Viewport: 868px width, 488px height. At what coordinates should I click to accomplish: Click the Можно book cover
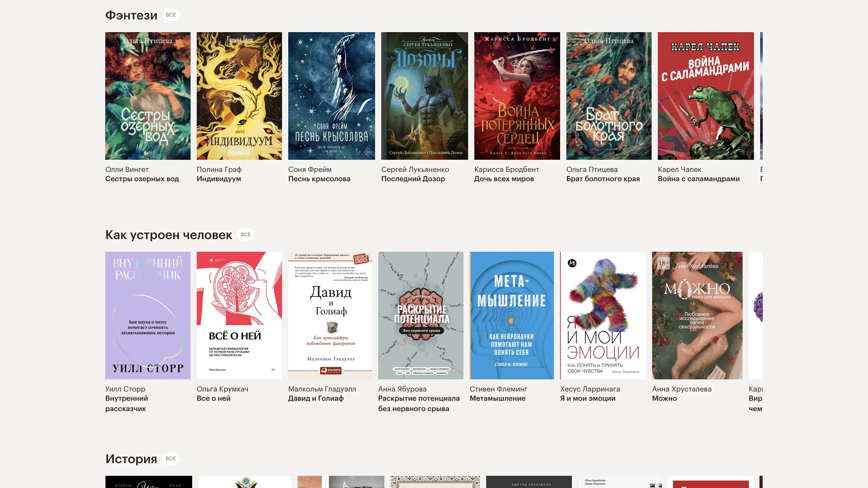pos(697,315)
